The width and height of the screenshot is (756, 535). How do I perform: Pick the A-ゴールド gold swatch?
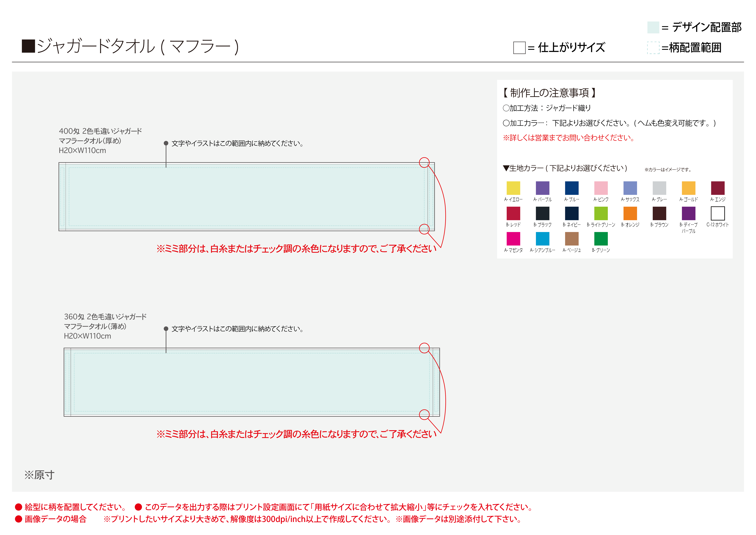(689, 188)
